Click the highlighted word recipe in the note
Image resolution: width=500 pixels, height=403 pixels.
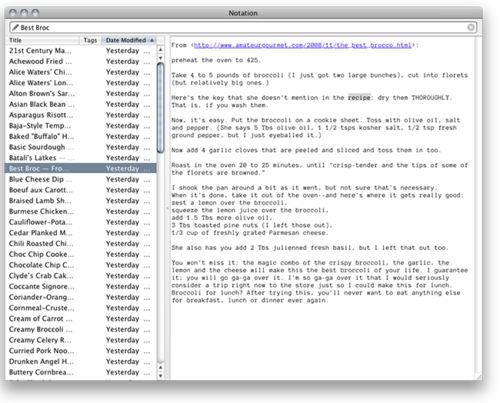pyautogui.click(x=359, y=98)
